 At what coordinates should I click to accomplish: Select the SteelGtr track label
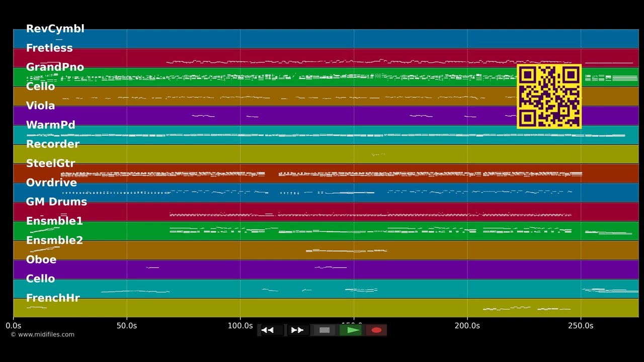[50, 163]
